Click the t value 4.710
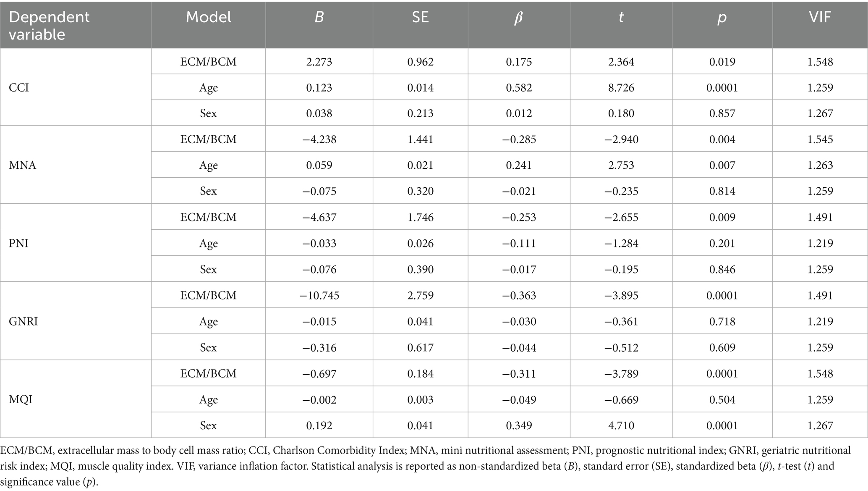 coord(621,425)
